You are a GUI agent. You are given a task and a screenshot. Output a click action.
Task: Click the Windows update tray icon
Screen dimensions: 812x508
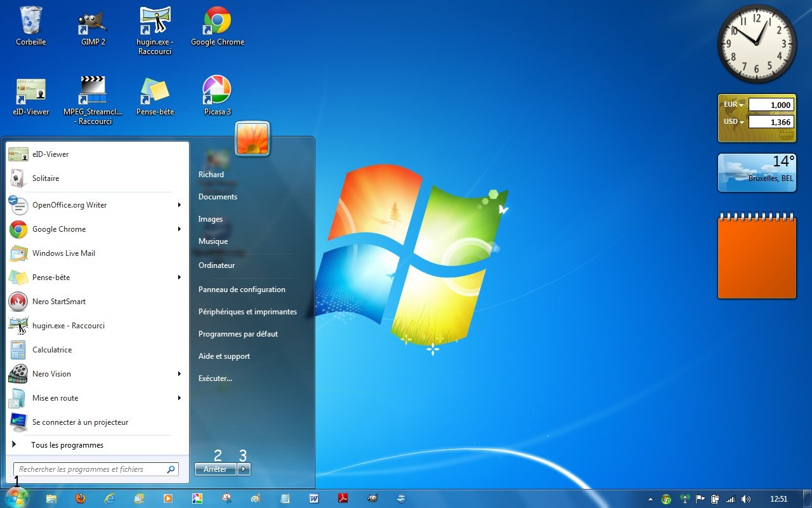point(666,499)
